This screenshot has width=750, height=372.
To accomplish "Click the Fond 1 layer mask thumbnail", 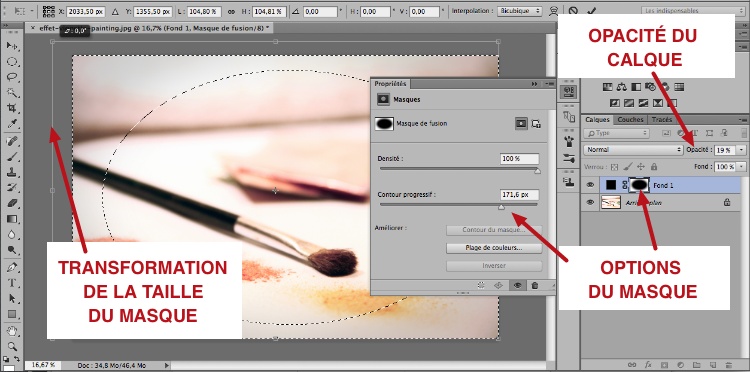I will tap(640, 185).
